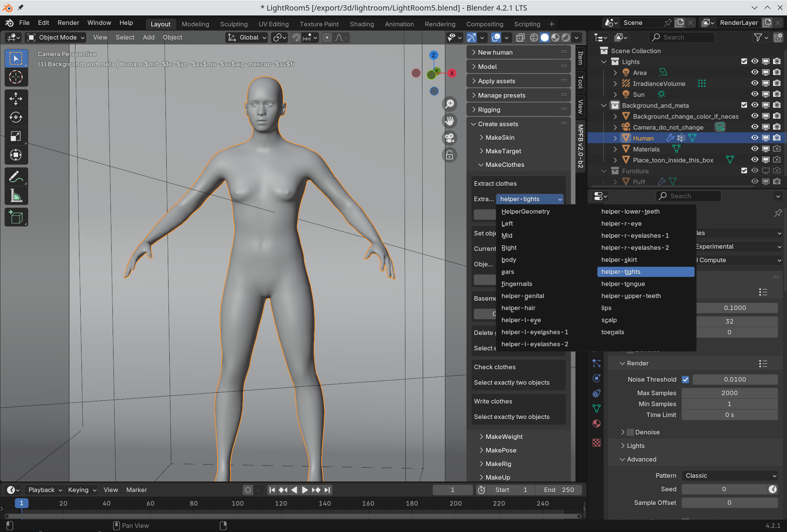Choose helper-skirt from the list
Screen dimensions: 787x532
click(646, 260)
